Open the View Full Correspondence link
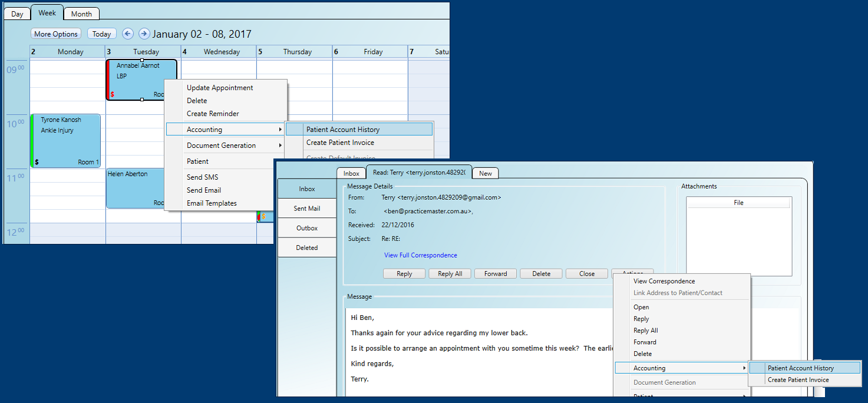The image size is (868, 403). tap(420, 255)
